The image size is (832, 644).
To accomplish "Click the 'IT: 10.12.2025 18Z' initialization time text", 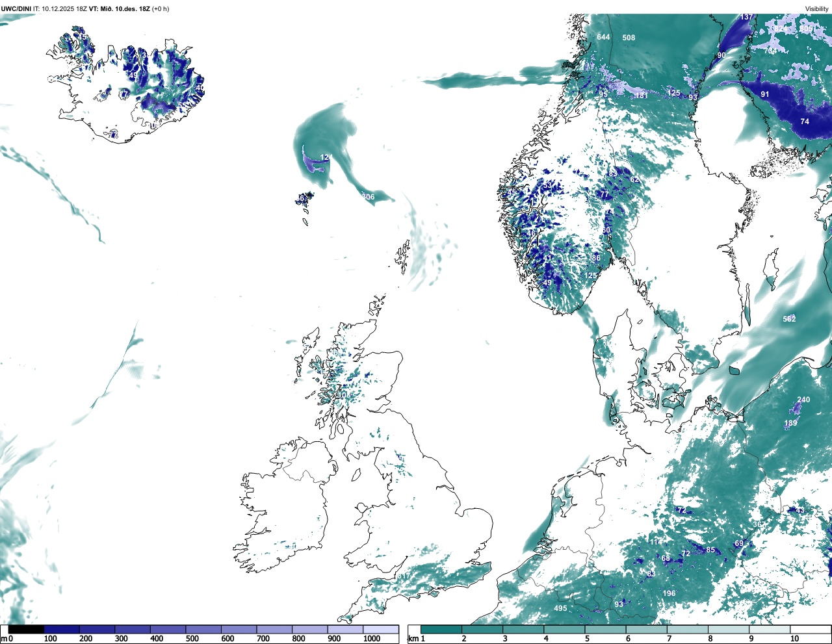I will 60,9.
